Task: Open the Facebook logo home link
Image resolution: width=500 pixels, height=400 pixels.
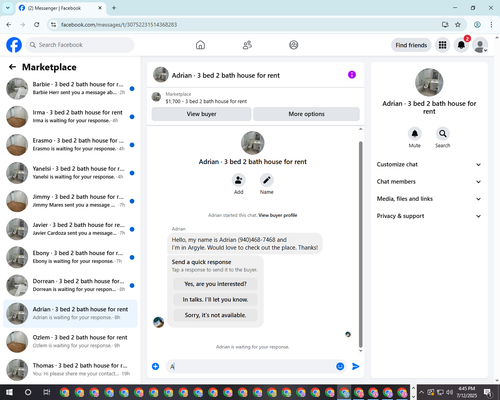Action: pyautogui.click(x=14, y=45)
